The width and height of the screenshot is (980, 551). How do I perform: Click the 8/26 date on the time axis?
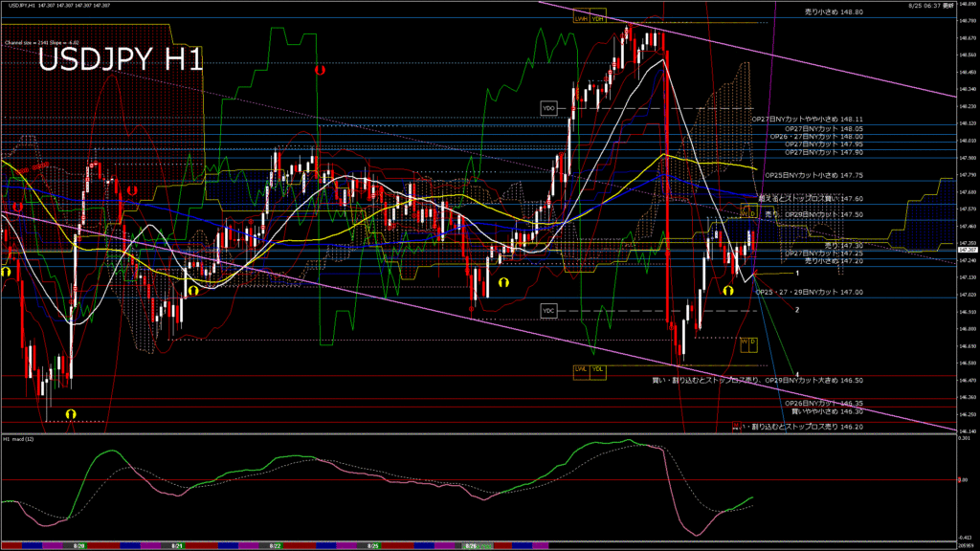(470, 546)
